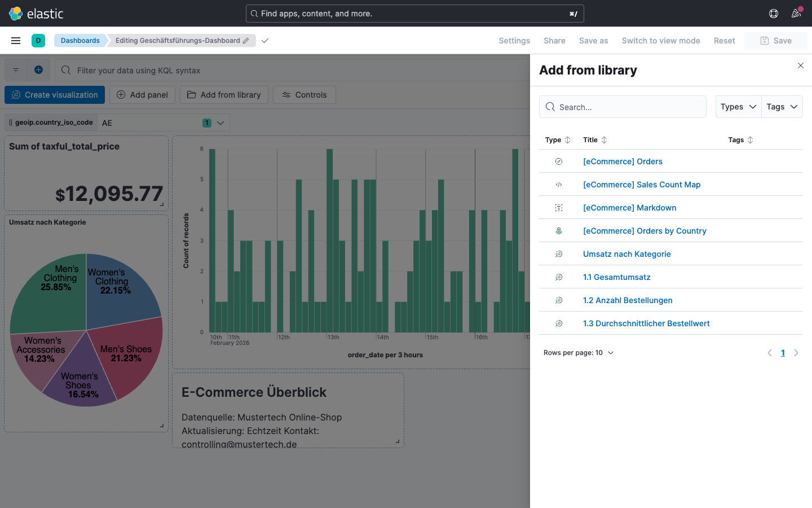Screen dimensions: 812x508
Task: Expand the AE country control chevron
Action: pyautogui.click(x=221, y=122)
